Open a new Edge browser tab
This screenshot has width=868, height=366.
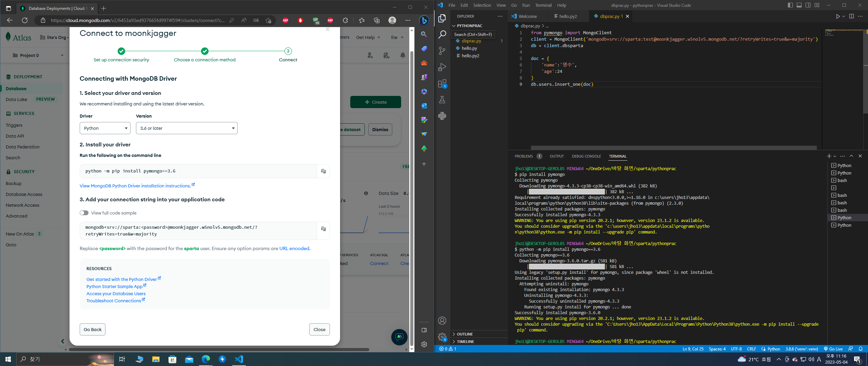point(104,8)
